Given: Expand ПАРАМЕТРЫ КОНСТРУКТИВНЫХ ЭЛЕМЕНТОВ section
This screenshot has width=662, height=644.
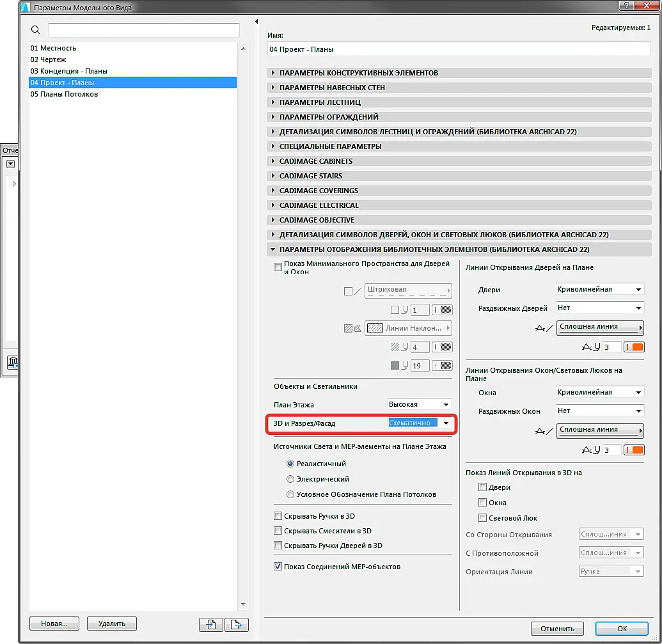Looking at the screenshot, I should (x=459, y=73).
